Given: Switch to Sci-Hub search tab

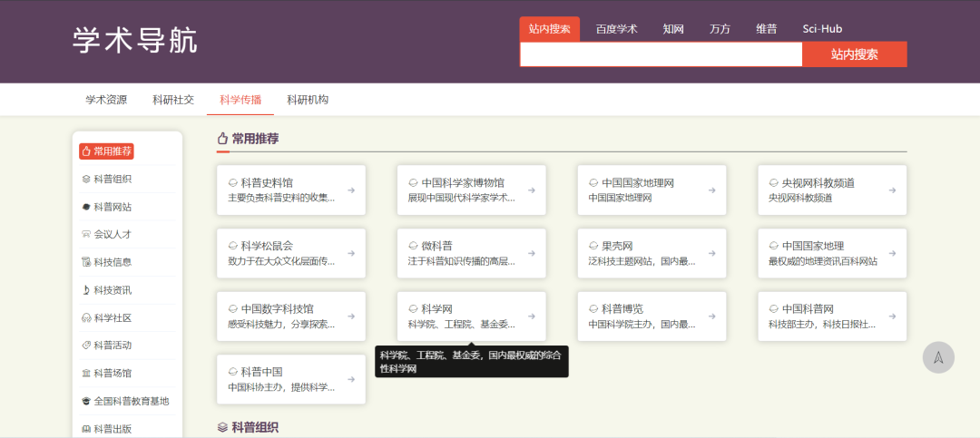Looking at the screenshot, I should (x=822, y=29).
